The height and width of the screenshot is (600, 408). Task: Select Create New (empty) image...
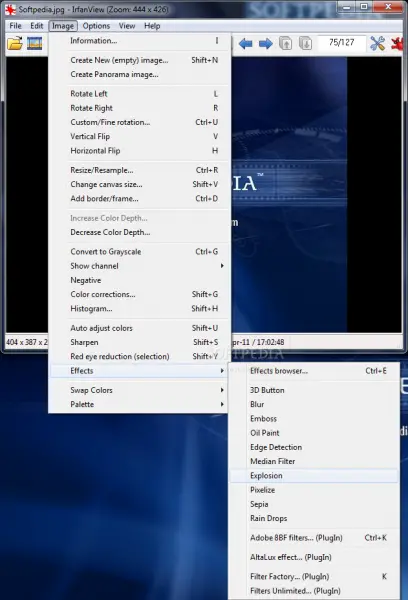[140, 60]
